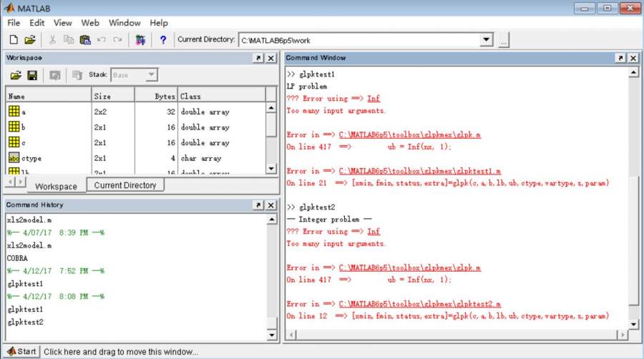
Task: Click the Class column header
Action: (x=222, y=96)
